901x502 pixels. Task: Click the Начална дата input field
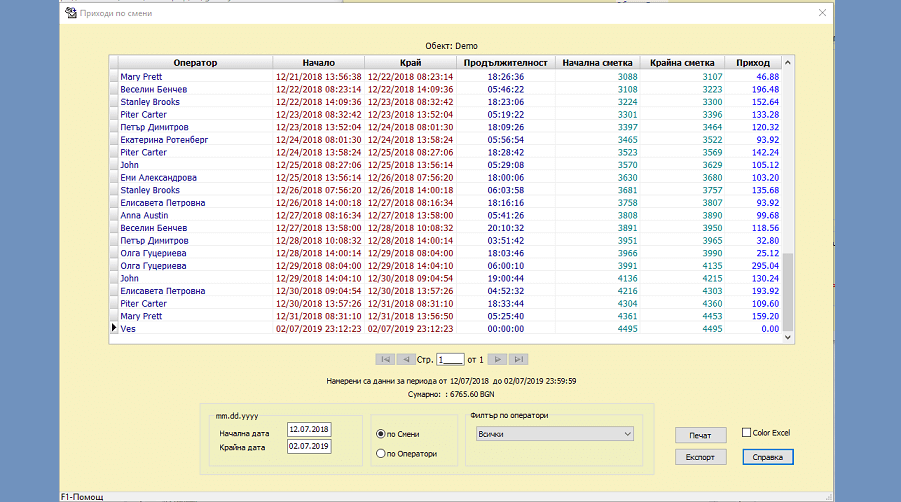click(x=309, y=430)
